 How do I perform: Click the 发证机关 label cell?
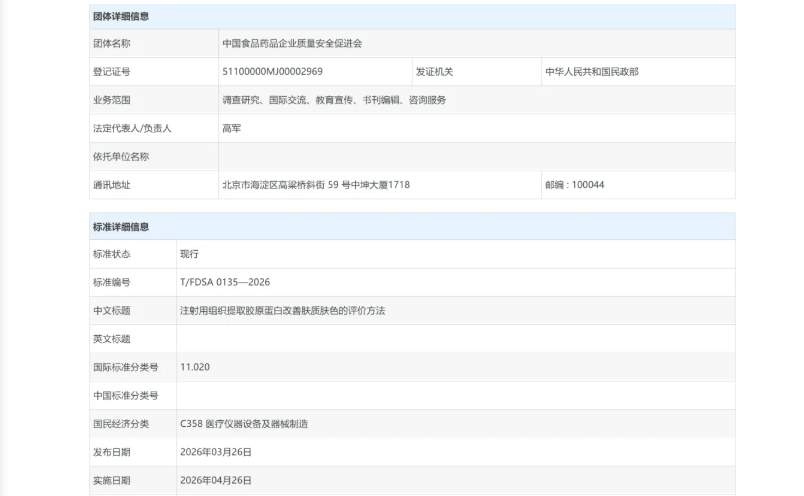435,72
